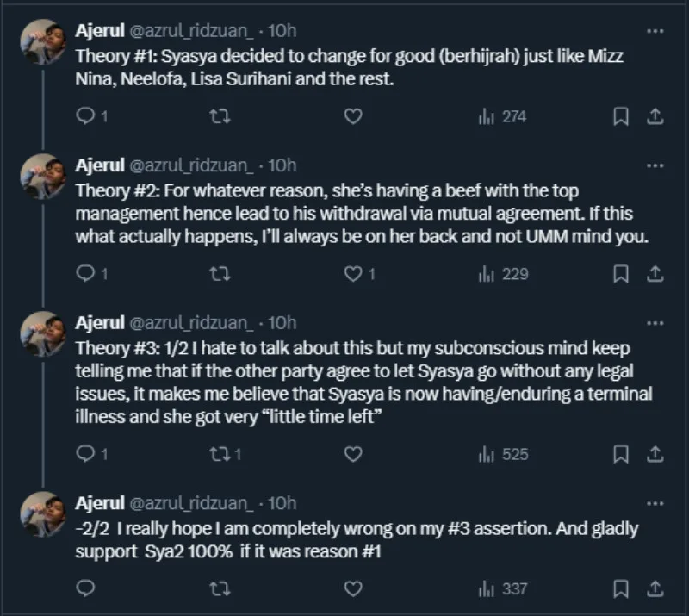Image resolution: width=689 pixels, height=616 pixels.
Task: Bookmark the Theory #1 tweet
Action: 620,116
